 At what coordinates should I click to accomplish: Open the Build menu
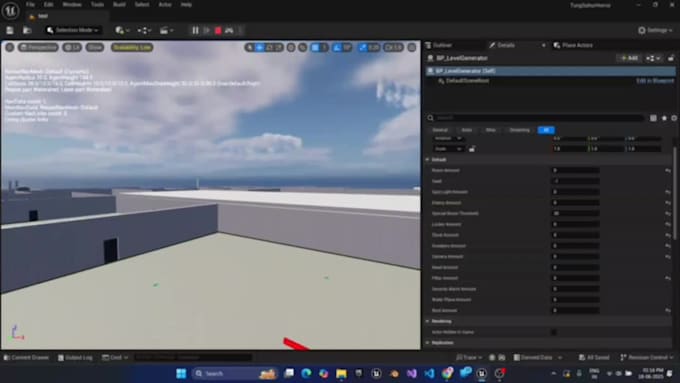(119, 5)
